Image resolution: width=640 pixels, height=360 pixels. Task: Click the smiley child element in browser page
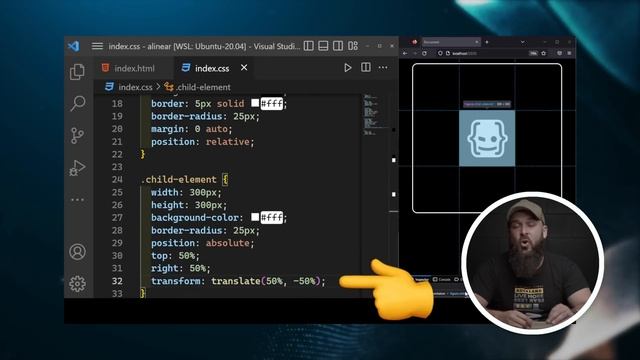point(487,138)
